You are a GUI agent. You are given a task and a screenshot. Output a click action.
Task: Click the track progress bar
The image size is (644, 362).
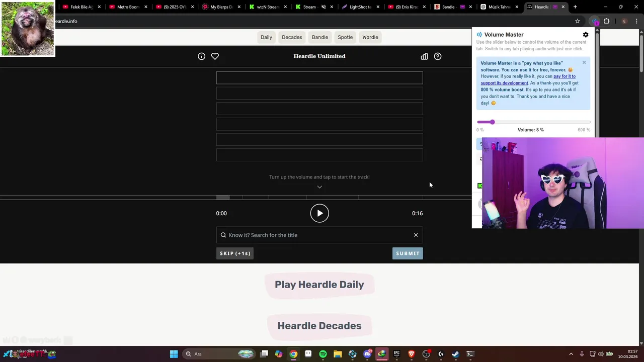[319, 197]
